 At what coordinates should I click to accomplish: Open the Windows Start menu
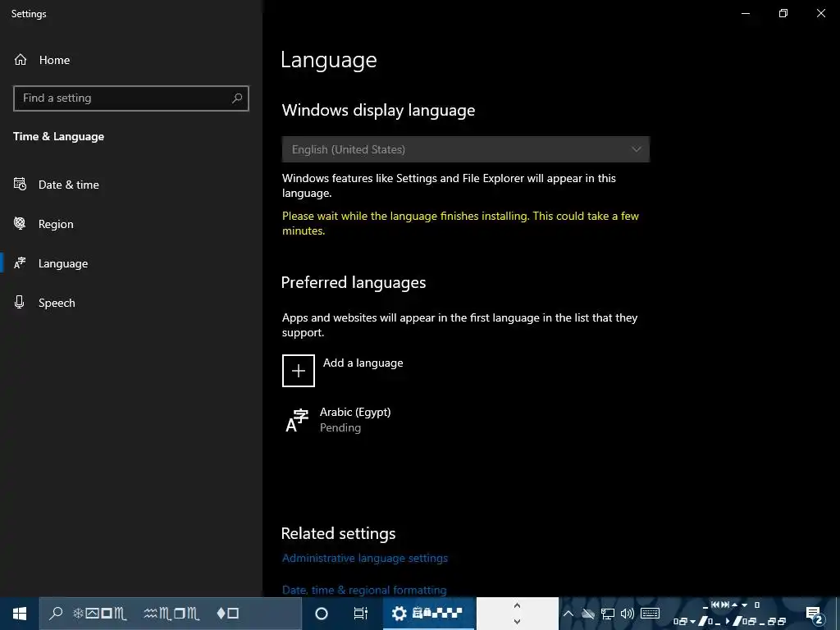[20, 614]
